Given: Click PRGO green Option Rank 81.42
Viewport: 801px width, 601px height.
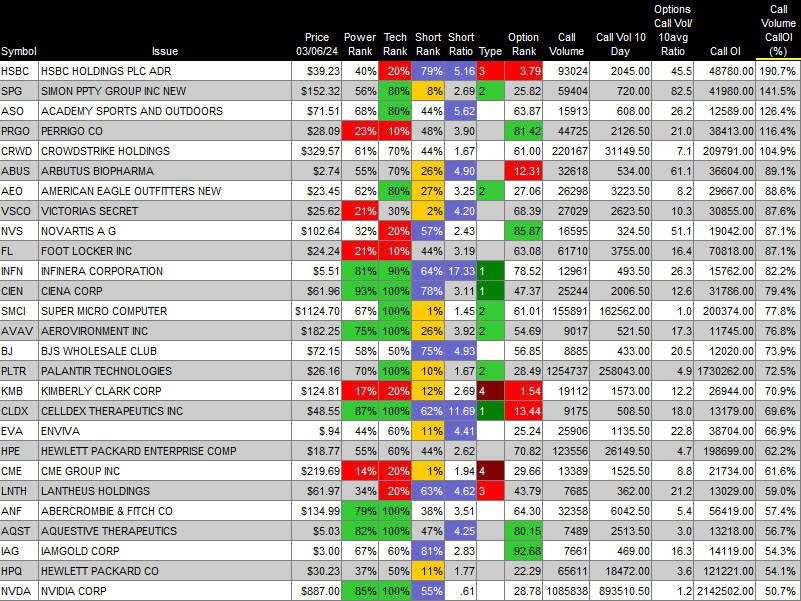Looking at the screenshot, I should point(524,131).
